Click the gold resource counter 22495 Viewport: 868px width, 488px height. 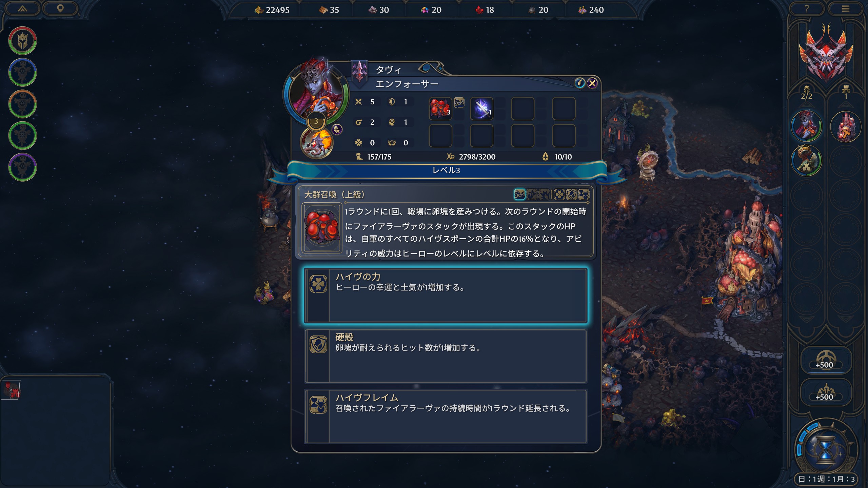272,10
